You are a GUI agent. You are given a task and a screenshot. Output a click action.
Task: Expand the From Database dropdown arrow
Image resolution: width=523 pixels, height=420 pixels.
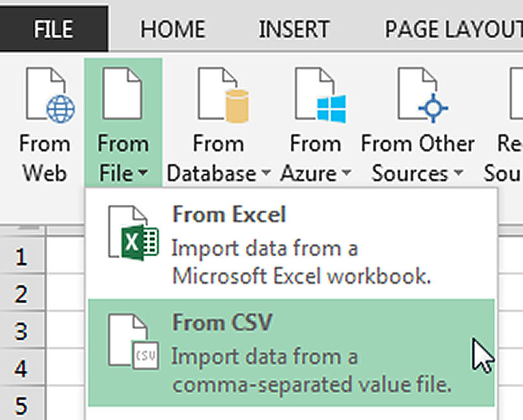[266, 173]
